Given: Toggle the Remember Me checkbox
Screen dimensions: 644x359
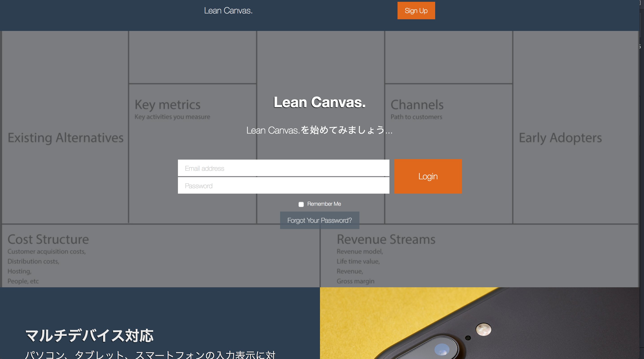Looking at the screenshot, I should 301,204.
